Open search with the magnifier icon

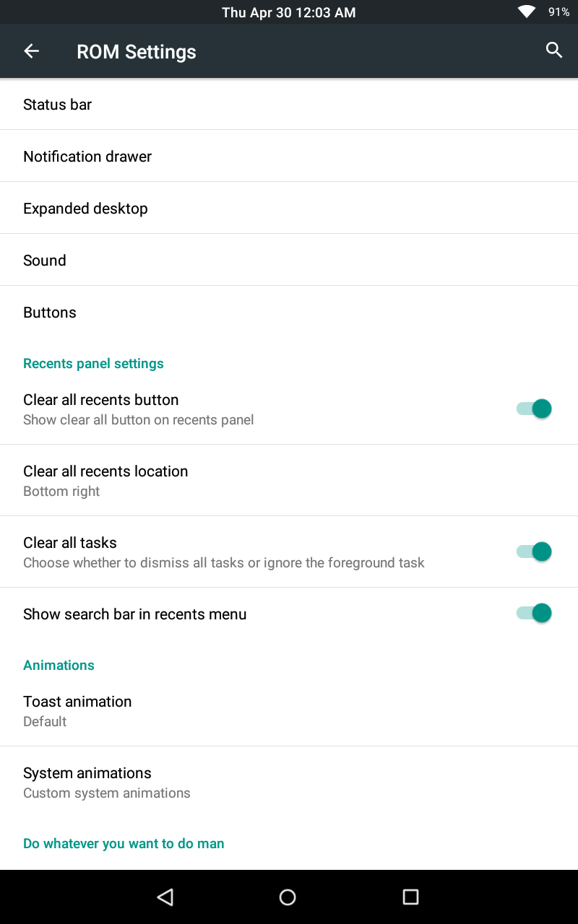point(554,50)
